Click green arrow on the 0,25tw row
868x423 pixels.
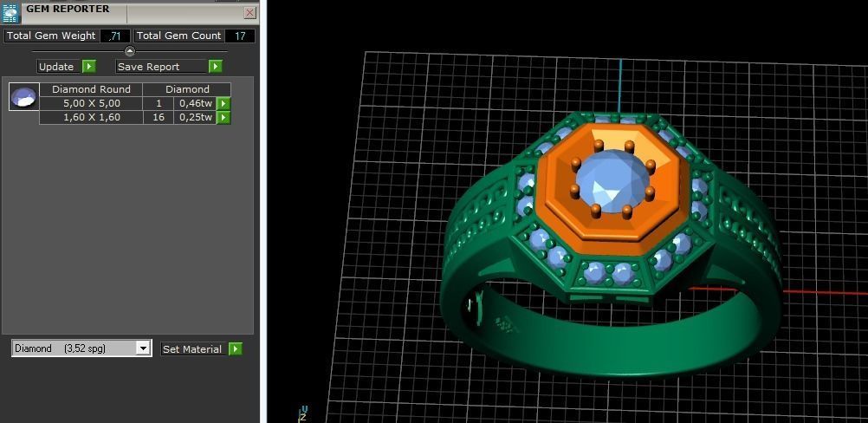tap(223, 117)
